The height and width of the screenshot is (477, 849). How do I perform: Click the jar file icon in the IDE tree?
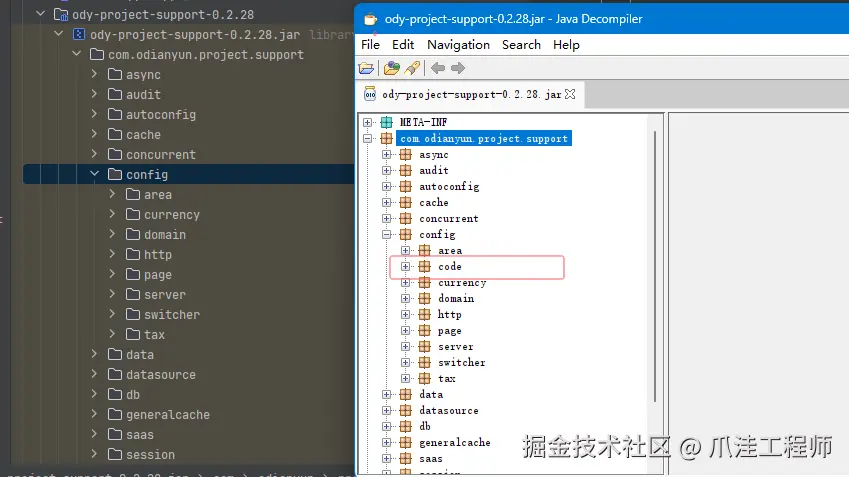[79, 34]
